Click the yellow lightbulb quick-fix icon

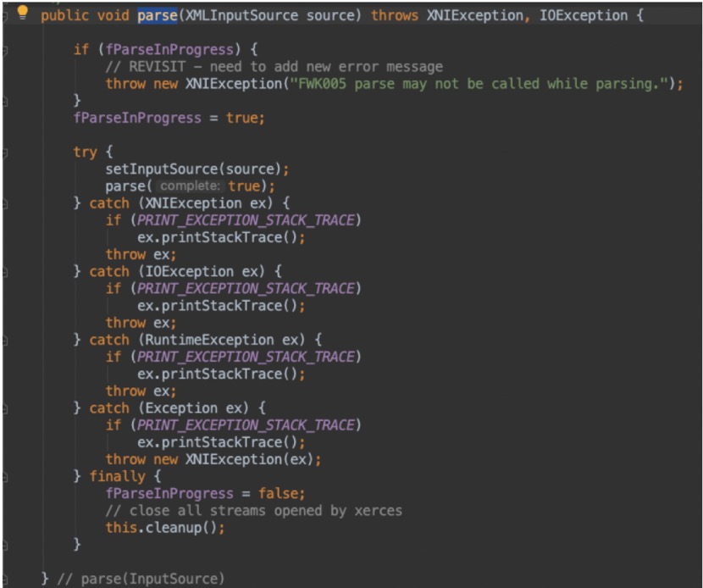tap(22, 13)
